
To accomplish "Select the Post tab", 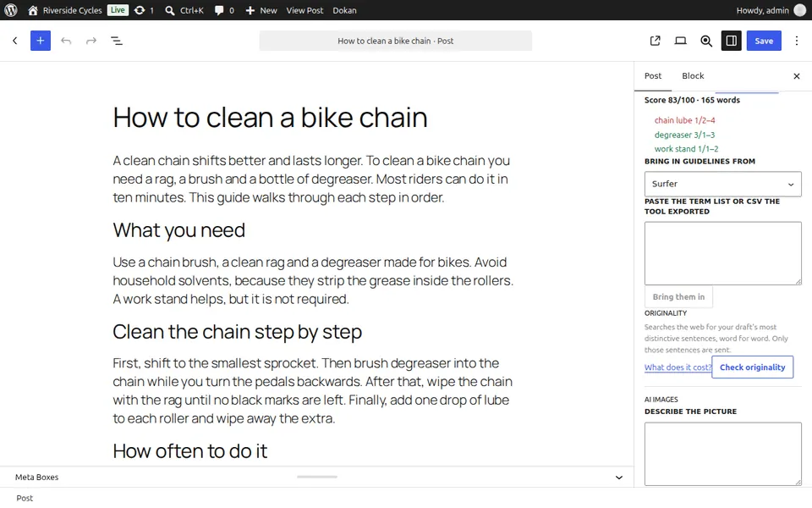I will [x=652, y=76].
